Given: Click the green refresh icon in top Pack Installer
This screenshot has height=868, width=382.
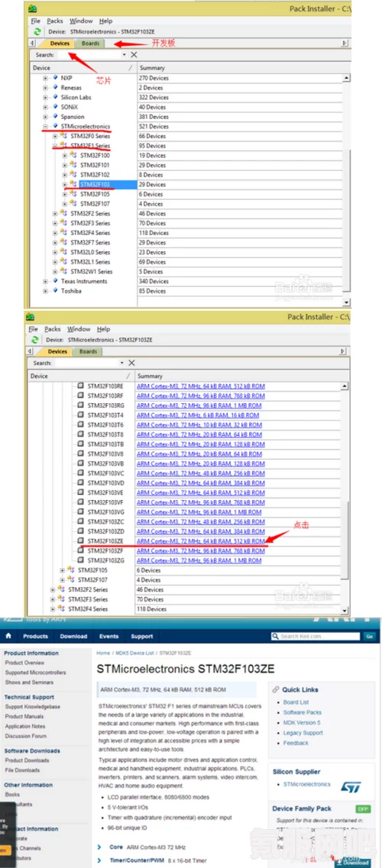Looking at the screenshot, I should [37, 32].
